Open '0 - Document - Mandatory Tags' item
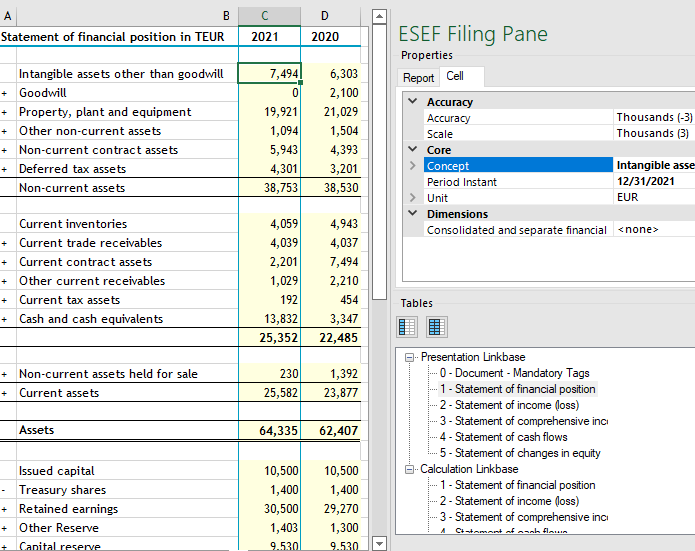The width and height of the screenshot is (695, 551). (514, 373)
